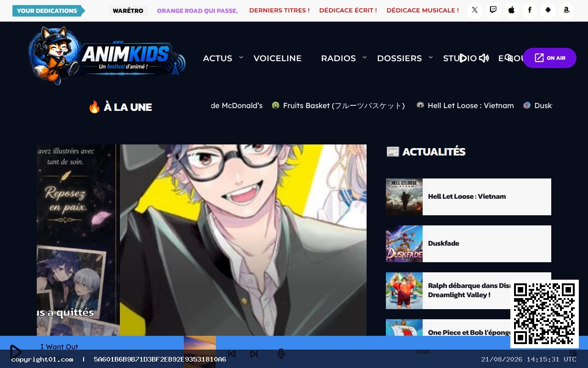Open the Amazon link icon
This screenshot has height=368, width=588.
(566, 10)
